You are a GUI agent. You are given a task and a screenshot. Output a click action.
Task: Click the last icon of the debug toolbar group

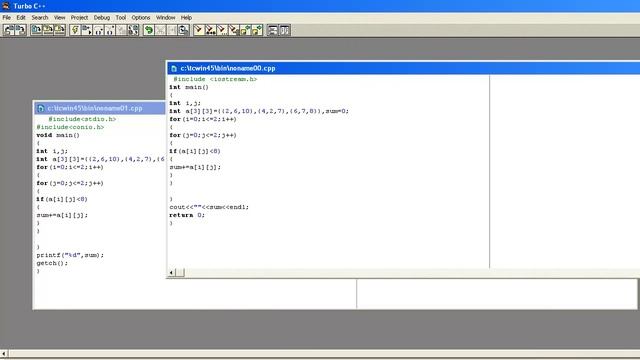pyautogui.click(x=133, y=30)
